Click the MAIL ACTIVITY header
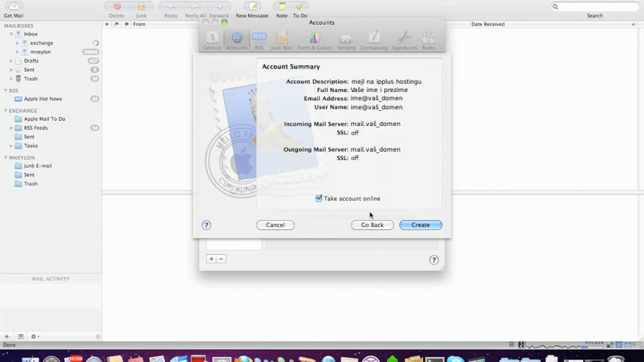Image resolution: width=644 pixels, height=362 pixels. (51, 278)
